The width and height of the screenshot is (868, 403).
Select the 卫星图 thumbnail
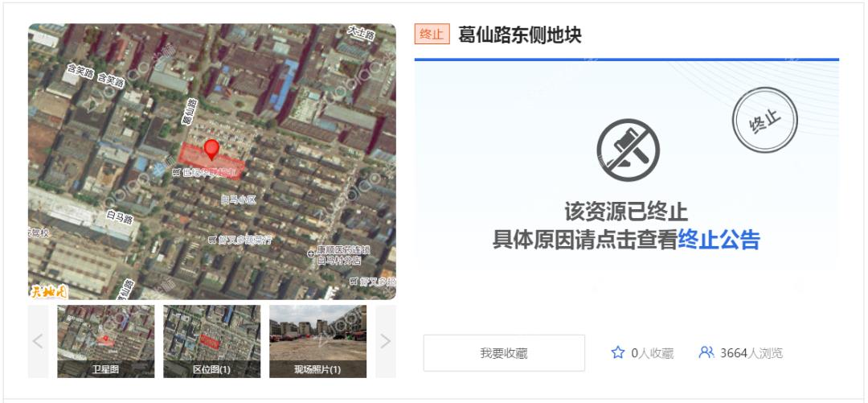[x=106, y=342]
